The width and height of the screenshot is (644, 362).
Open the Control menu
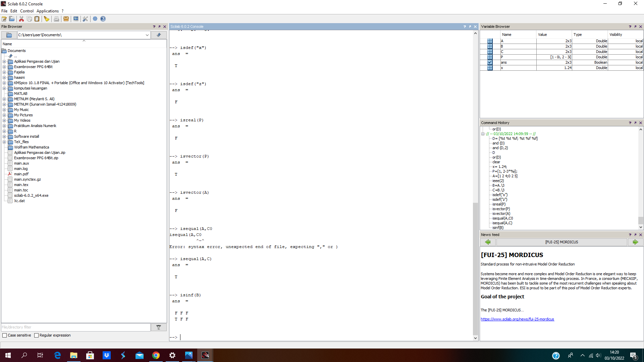click(27, 11)
